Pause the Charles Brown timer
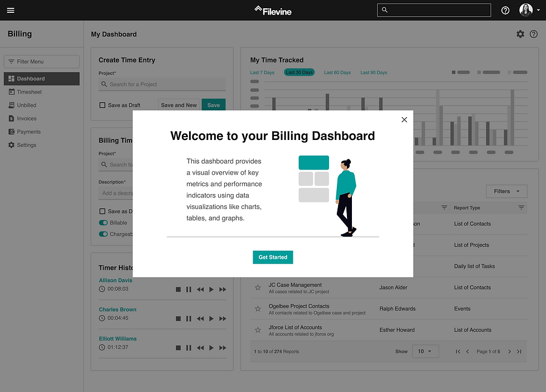Screen dimensions: 546x392 point(189,318)
